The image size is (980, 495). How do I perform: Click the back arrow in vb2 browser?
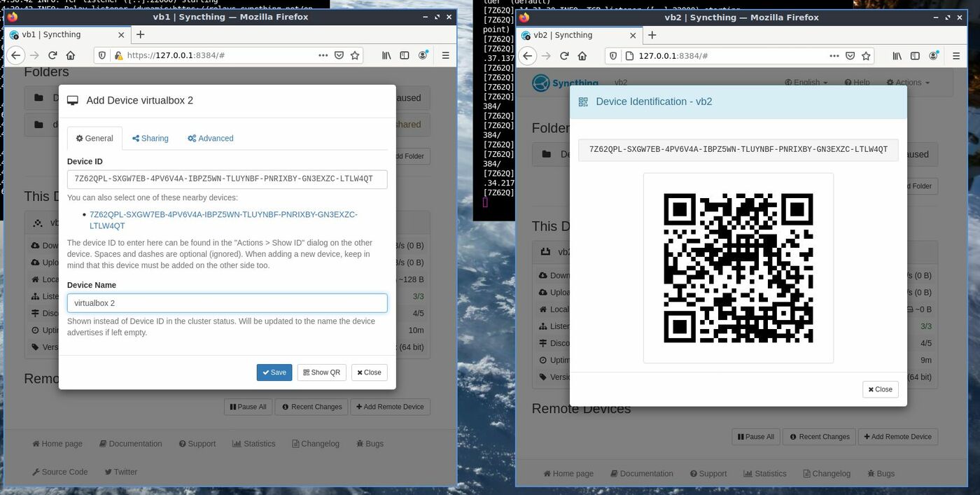[x=528, y=56]
